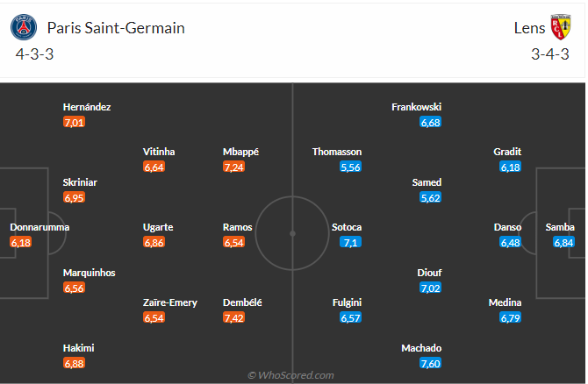Click Machado's 7,60 rating badge
588x384 pixels.
(431, 363)
